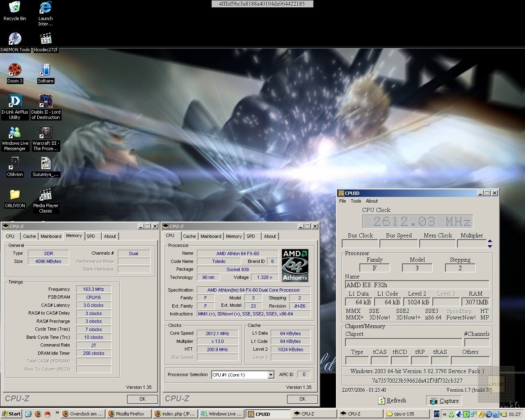Click the CPU Clock 2612.03 MHz display

418,222
